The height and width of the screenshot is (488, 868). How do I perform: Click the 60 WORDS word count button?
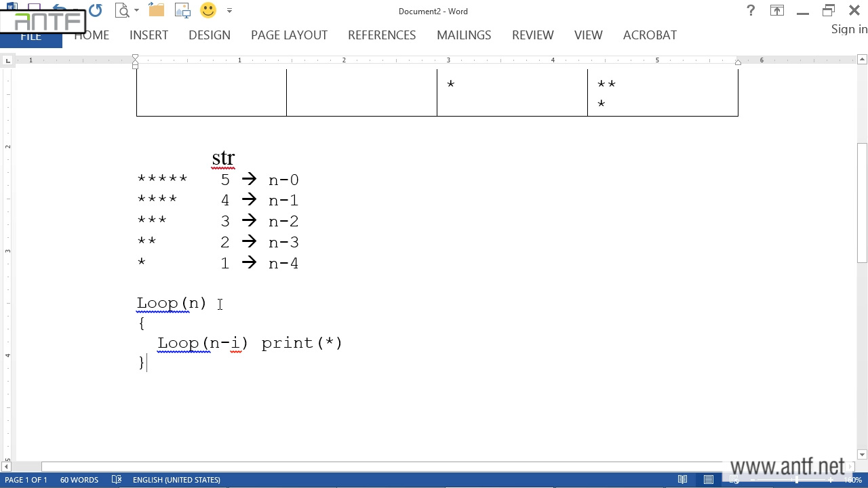[79, 480]
